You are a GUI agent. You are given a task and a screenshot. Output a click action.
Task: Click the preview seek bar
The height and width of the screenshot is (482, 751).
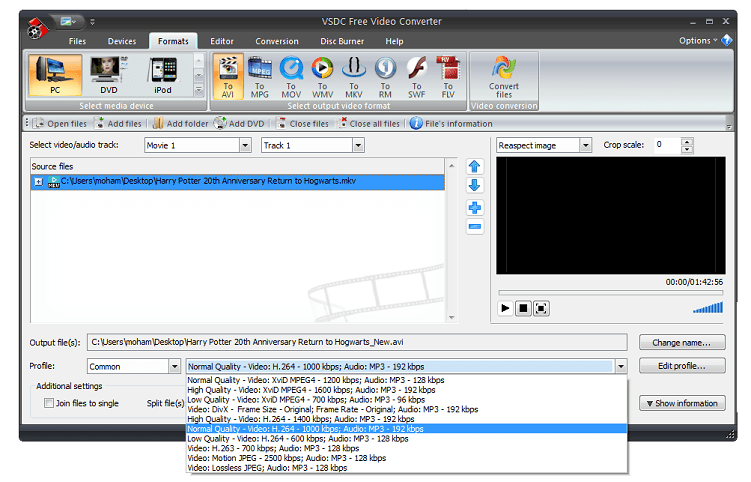tap(611, 292)
